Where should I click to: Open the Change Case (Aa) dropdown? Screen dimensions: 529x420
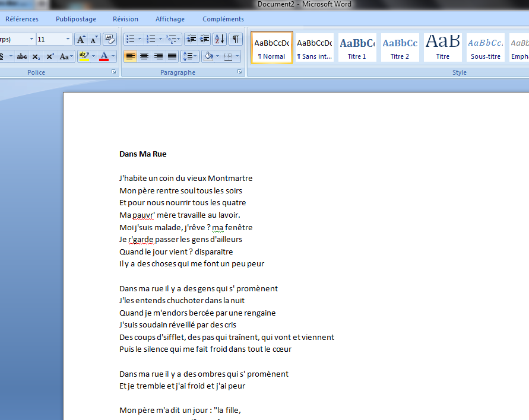(x=66, y=56)
